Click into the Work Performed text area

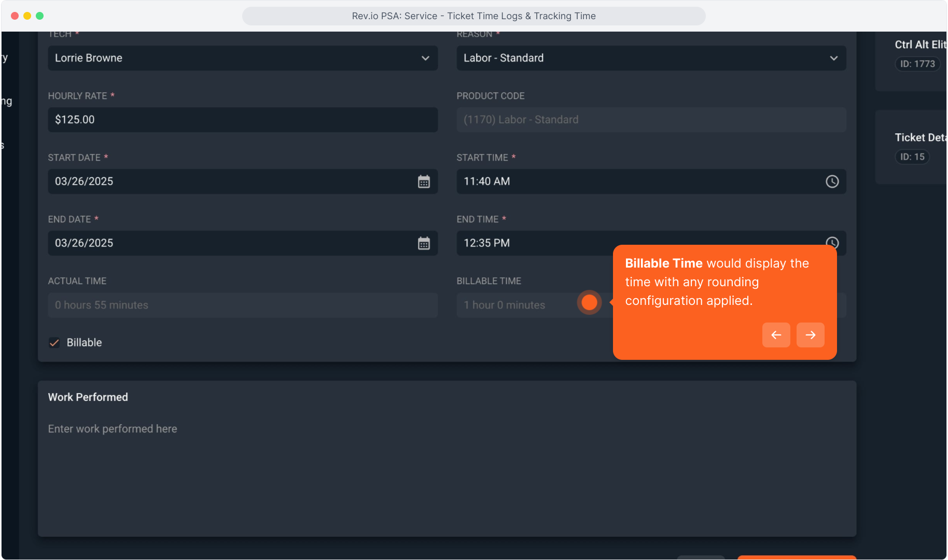pyautogui.click(x=446, y=467)
